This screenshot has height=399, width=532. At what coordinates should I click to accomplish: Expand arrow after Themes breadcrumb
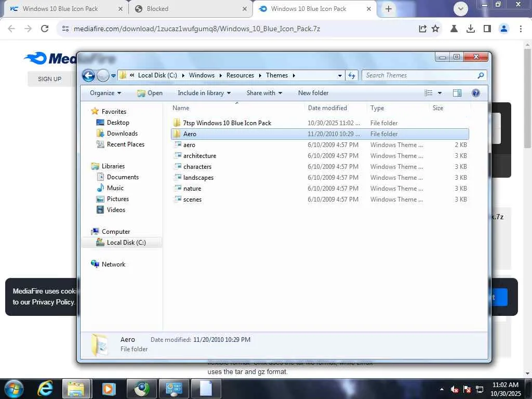tap(294, 75)
